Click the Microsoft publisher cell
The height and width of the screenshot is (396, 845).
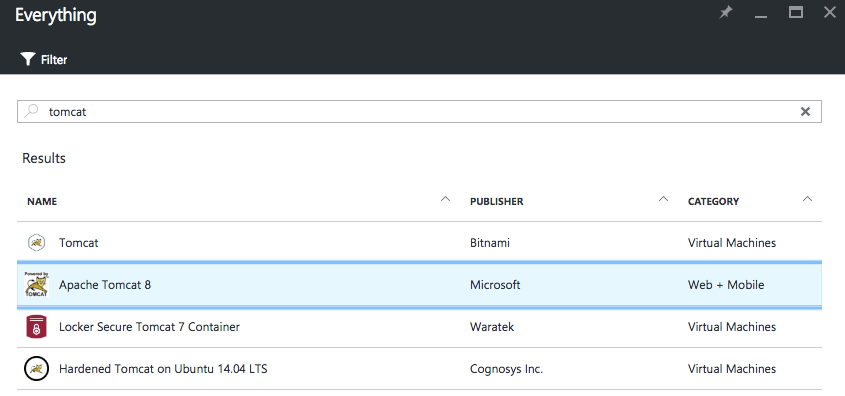coord(495,284)
